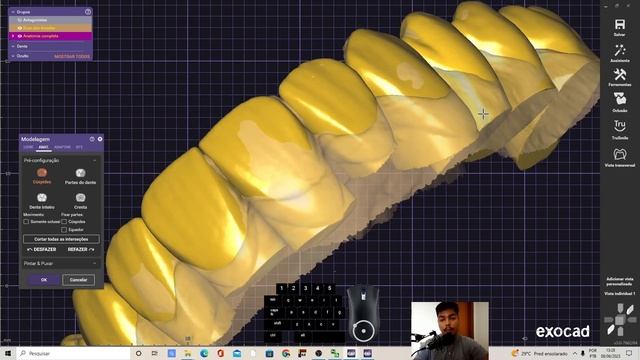
Task: Select Vista individual 1 label
Action: pos(620,294)
